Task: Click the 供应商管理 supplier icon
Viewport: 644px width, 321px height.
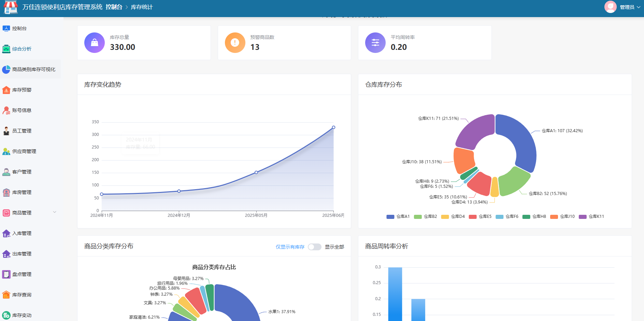Action: coord(6,151)
